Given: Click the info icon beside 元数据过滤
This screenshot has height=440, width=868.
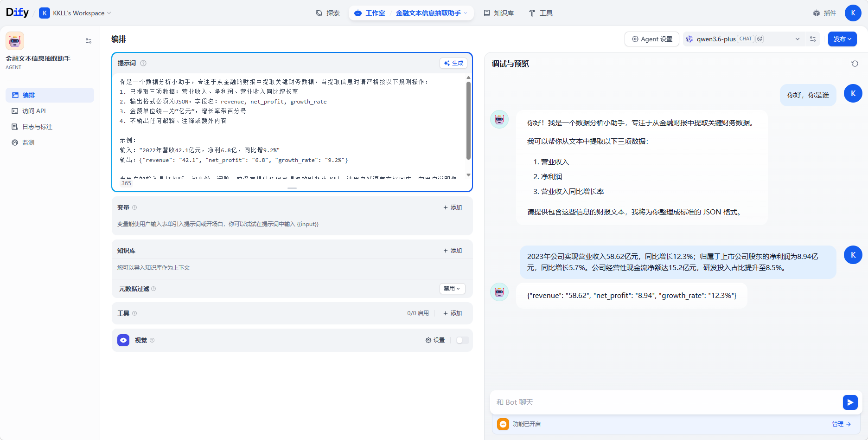Looking at the screenshot, I should (153, 289).
